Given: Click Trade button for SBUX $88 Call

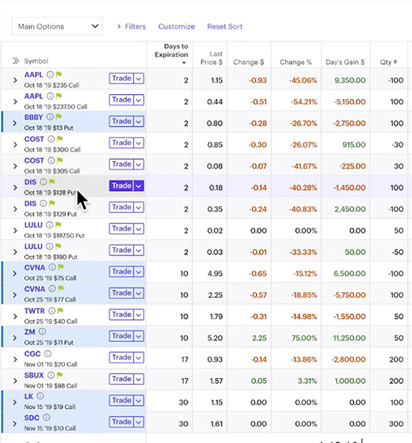Looking at the screenshot, I should (121, 379).
